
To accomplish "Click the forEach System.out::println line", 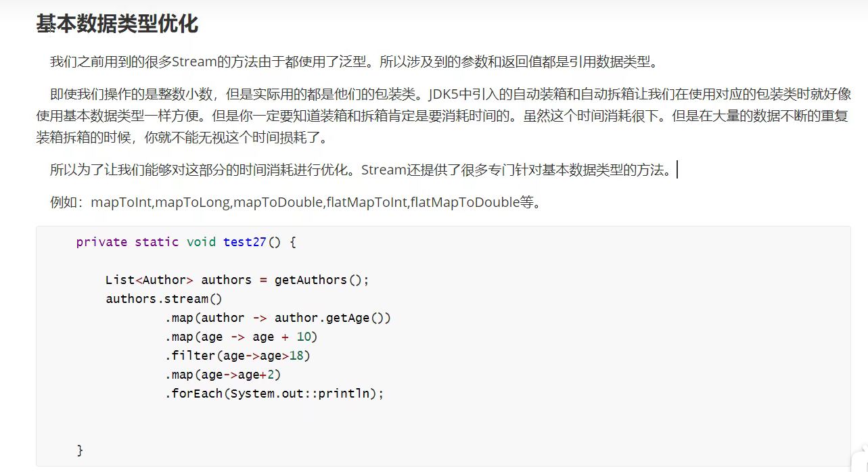I will click(274, 394).
